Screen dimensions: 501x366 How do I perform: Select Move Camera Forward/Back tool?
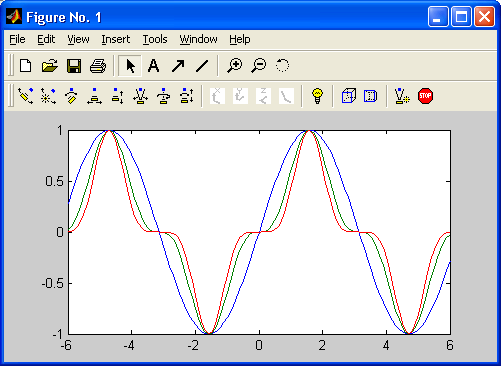(x=118, y=96)
